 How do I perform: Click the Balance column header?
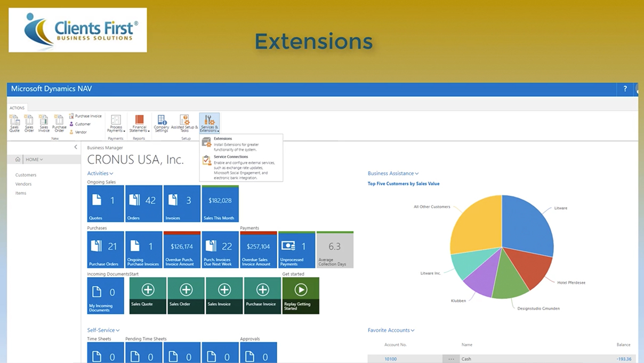[624, 345]
